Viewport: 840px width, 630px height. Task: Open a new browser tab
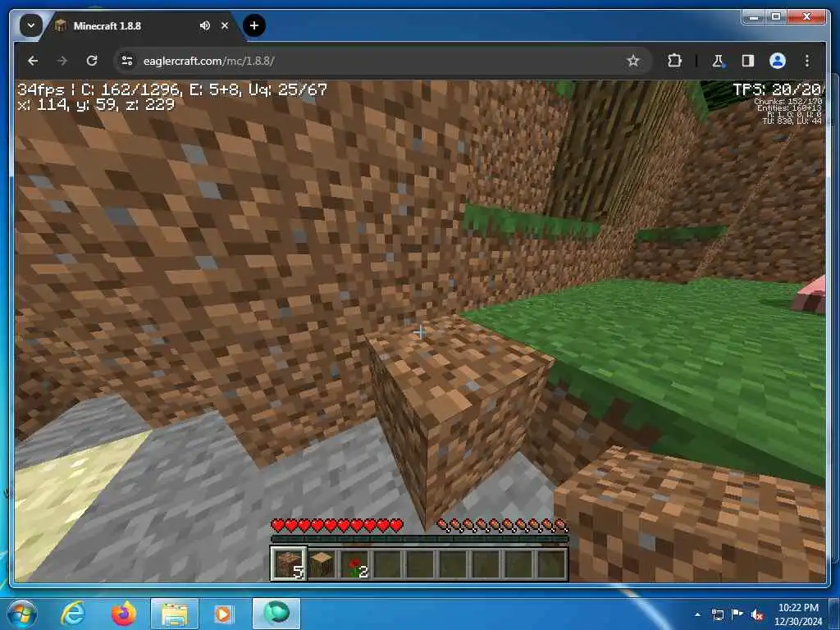(x=254, y=25)
